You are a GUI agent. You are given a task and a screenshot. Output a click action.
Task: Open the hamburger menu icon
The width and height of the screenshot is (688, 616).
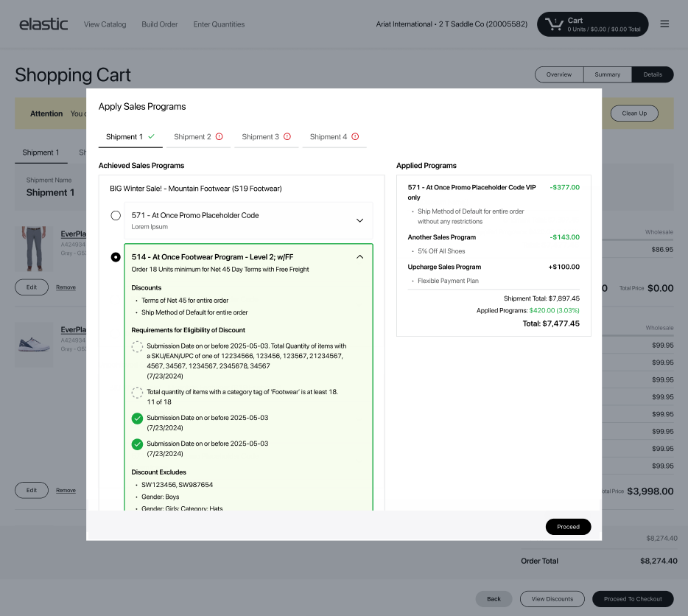point(664,24)
